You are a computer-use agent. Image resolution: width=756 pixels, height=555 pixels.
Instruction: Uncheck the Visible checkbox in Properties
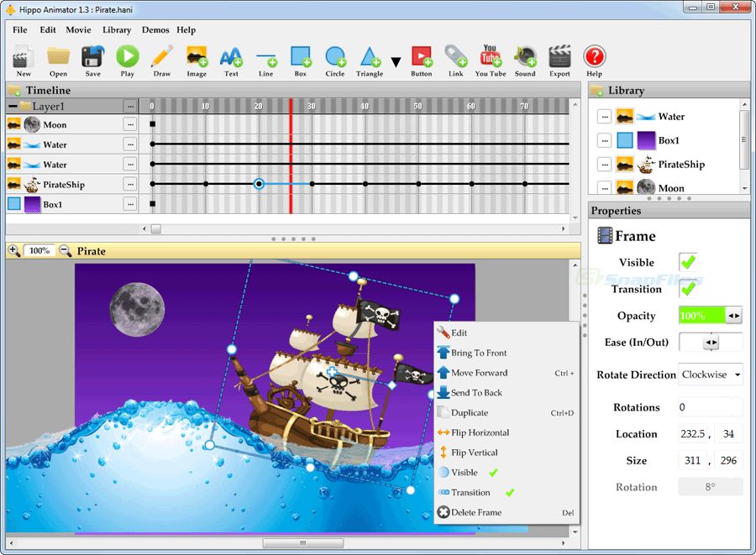tap(688, 262)
